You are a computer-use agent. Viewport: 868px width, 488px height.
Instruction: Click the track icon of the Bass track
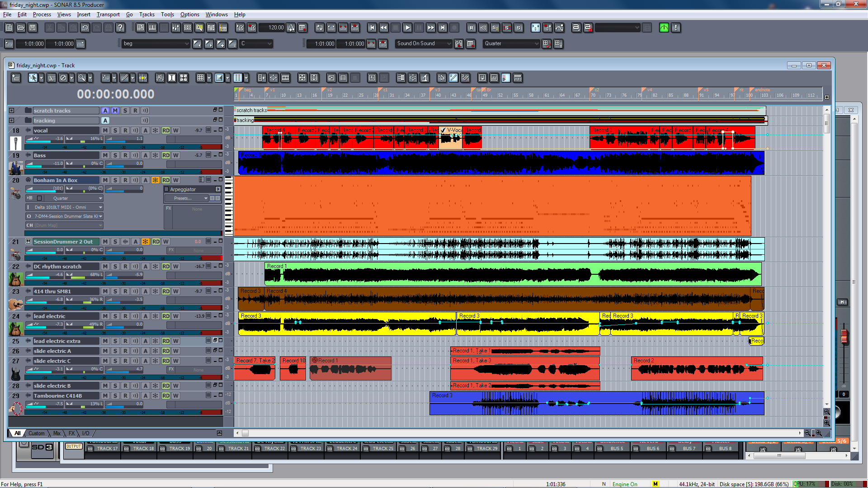pyautogui.click(x=16, y=167)
